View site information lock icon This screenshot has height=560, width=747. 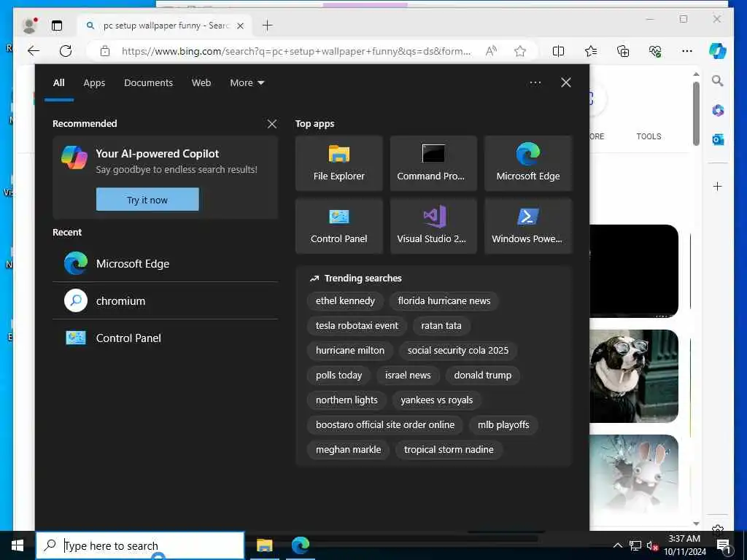click(105, 51)
